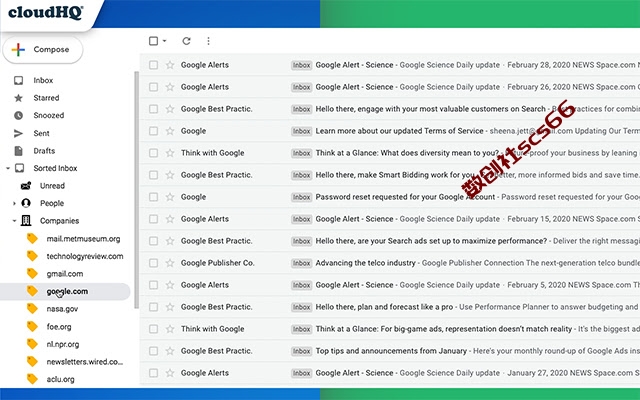This screenshot has width=640, height=400.
Task: Click the sidebar vertical scrollbar
Action: 136,190
